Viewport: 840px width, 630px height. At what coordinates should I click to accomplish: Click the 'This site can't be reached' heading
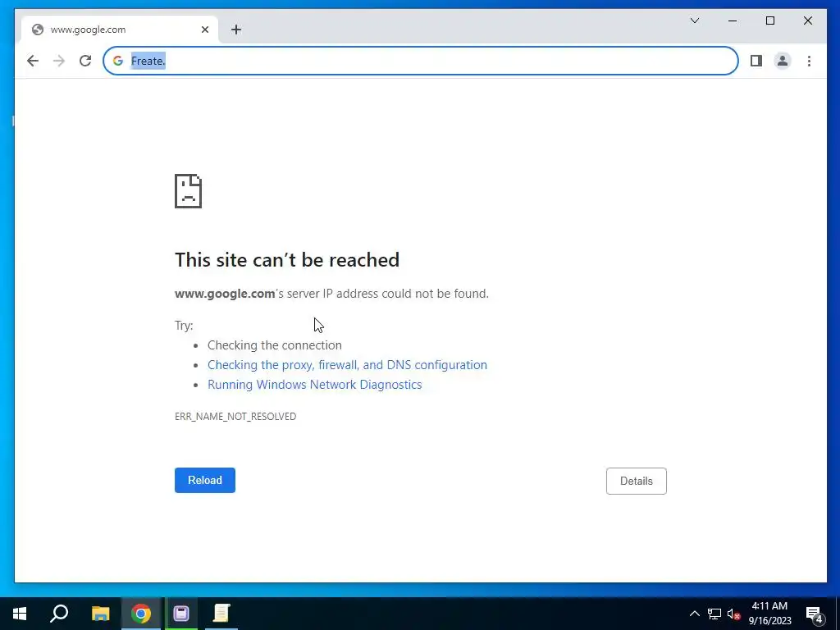pyautogui.click(x=286, y=260)
